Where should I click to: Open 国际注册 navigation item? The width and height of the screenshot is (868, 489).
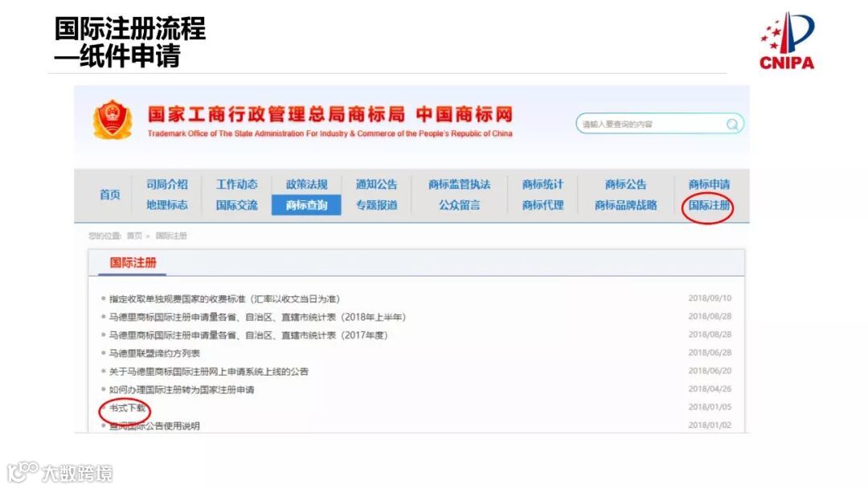(x=709, y=205)
